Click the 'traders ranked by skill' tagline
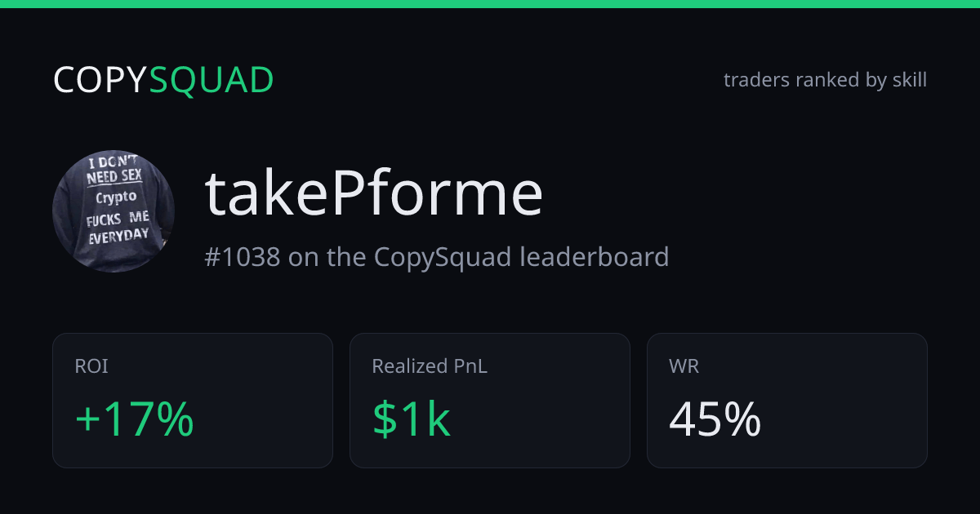Screen dimensions: 980x514 825,80
